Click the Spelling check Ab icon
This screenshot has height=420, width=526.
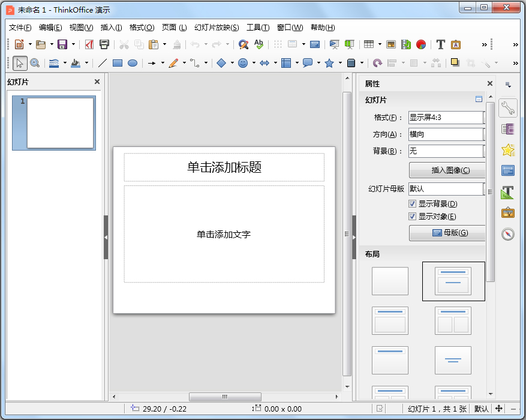pos(259,44)
